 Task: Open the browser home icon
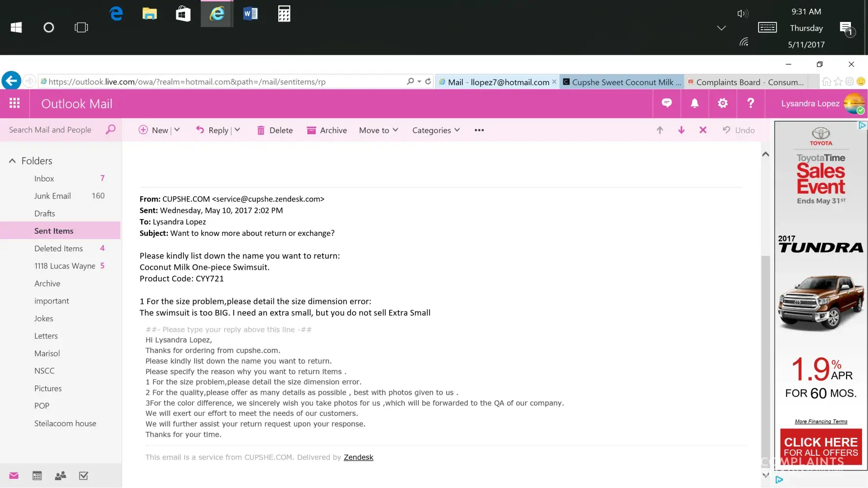[x=827, y=81]
